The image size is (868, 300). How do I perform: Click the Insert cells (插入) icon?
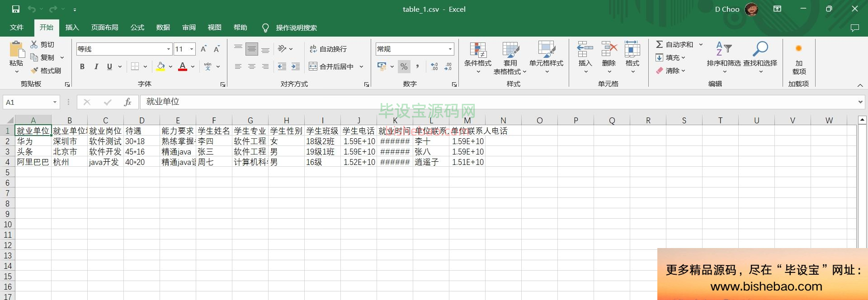pyautogui.click(x=585, y=49)
